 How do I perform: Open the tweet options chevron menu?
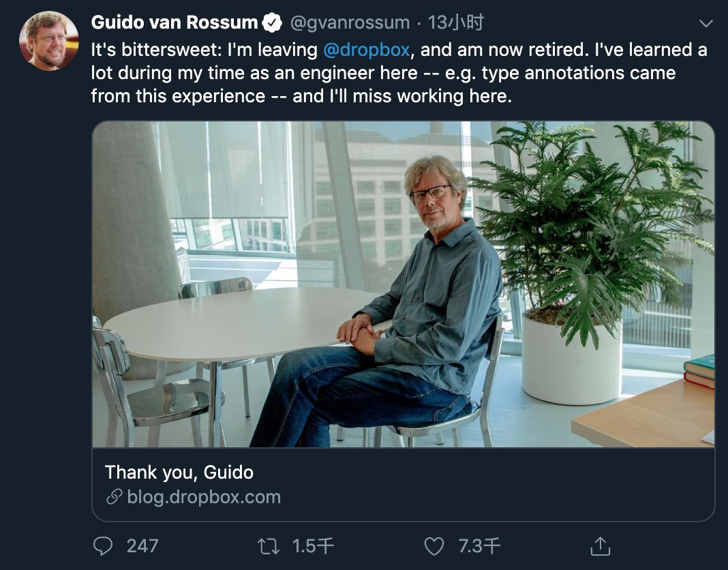706,23
